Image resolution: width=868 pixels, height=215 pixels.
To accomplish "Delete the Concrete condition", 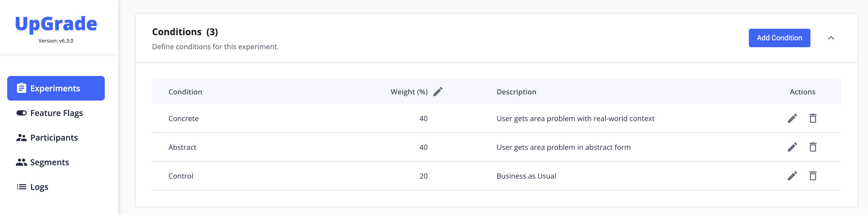I will point(813,119).
